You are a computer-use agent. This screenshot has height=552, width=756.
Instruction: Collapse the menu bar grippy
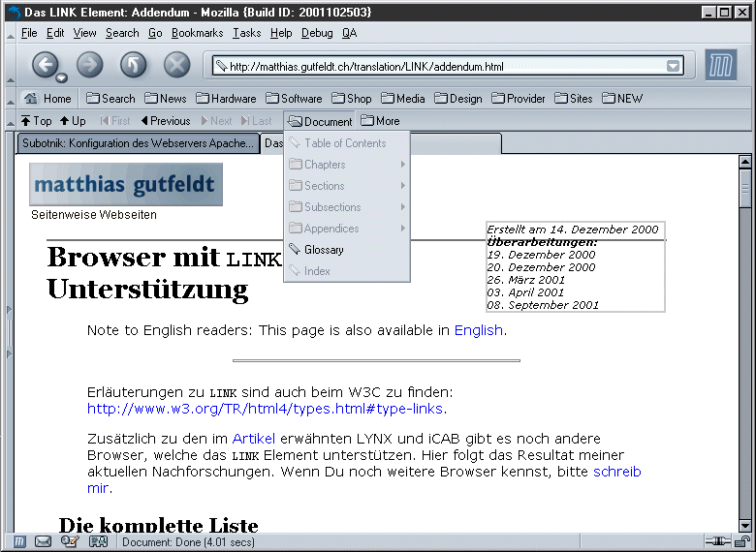[10, 33]
